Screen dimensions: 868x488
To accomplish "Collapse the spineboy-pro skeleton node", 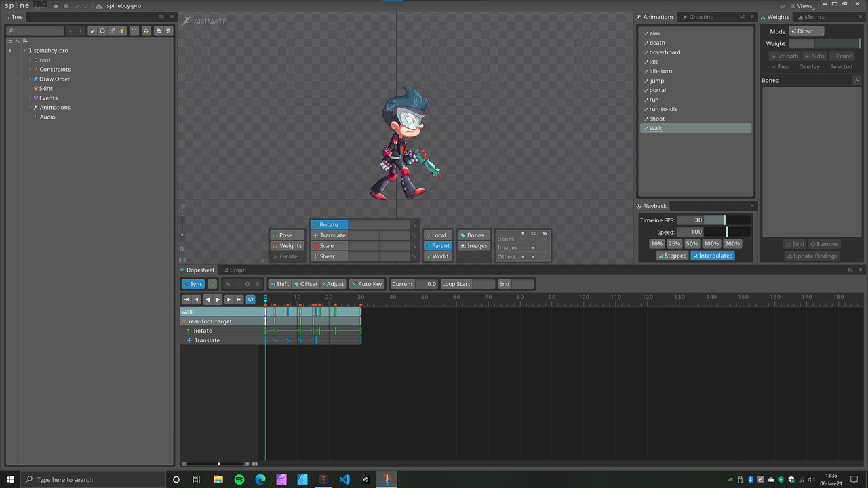I will [x=24, y=51].
